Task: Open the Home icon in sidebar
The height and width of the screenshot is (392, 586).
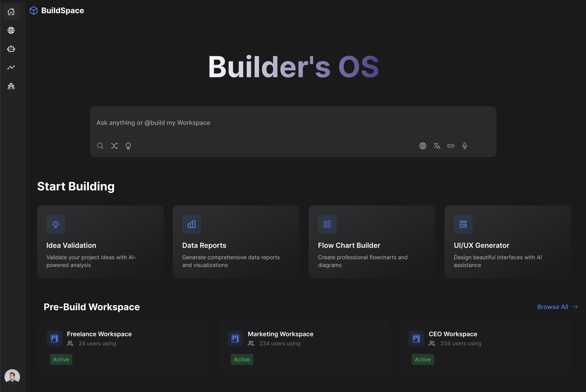Action: [x=11, y=12]
